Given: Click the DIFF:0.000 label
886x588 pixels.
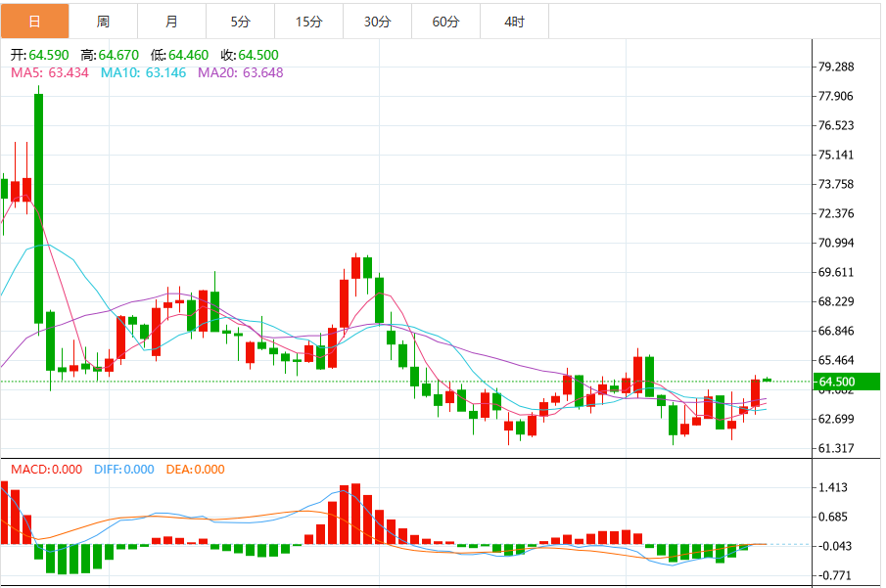Looking at the screenshot, I should [124, 470].
